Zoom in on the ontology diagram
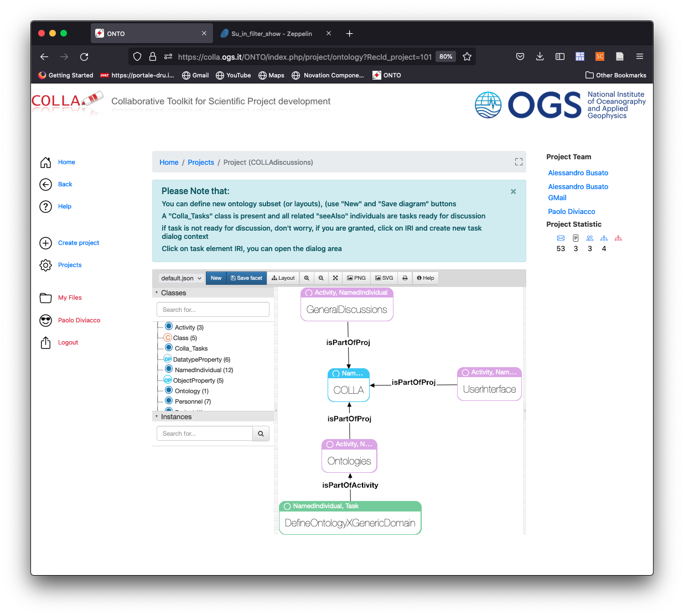Viewport: 684px width, 616px height. (307, 278)
